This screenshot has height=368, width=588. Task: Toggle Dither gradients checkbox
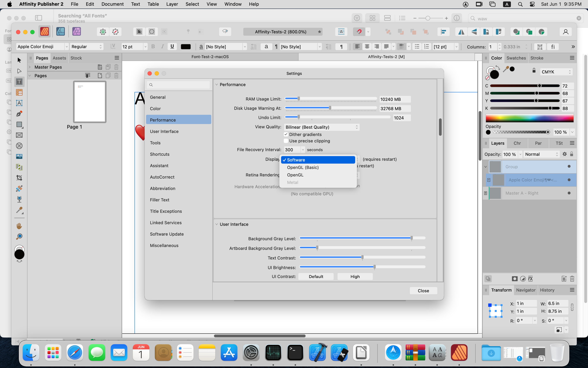coord(286,134)
